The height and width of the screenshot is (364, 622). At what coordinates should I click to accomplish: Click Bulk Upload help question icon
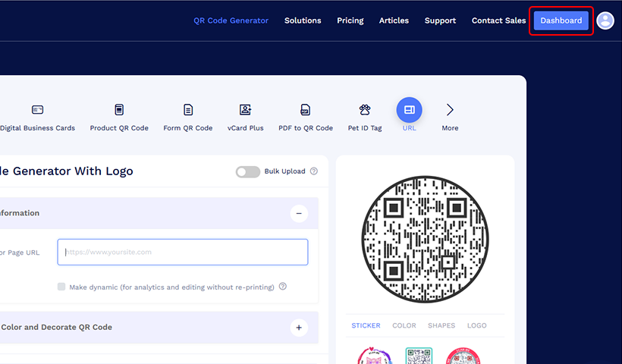(314, 171)
